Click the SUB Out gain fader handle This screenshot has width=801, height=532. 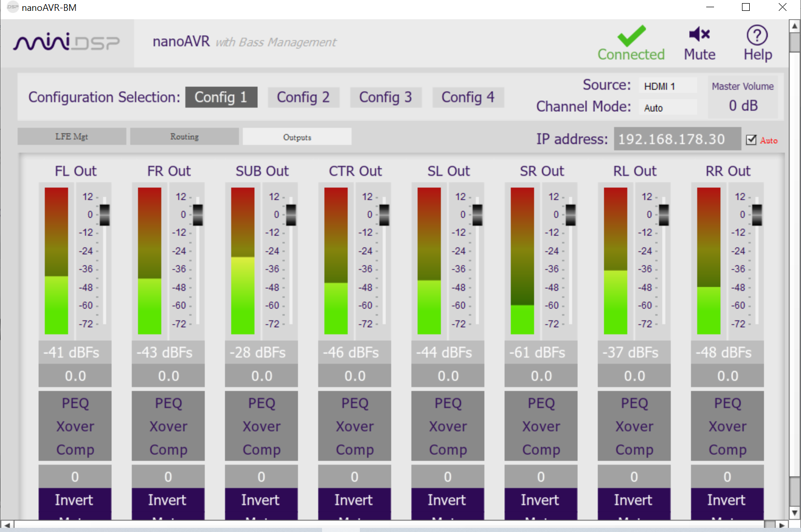tap(291, 215)
